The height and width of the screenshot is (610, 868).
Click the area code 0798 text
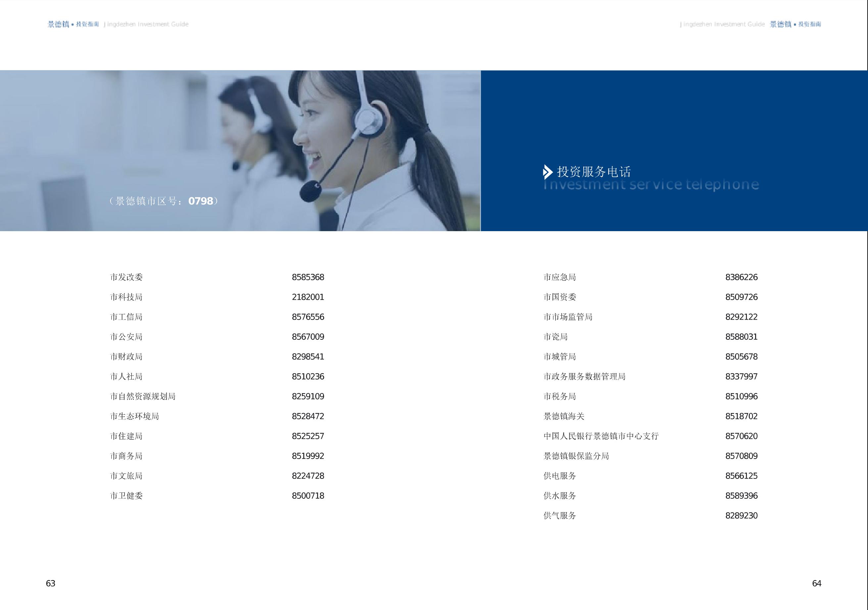coord(201,201)
